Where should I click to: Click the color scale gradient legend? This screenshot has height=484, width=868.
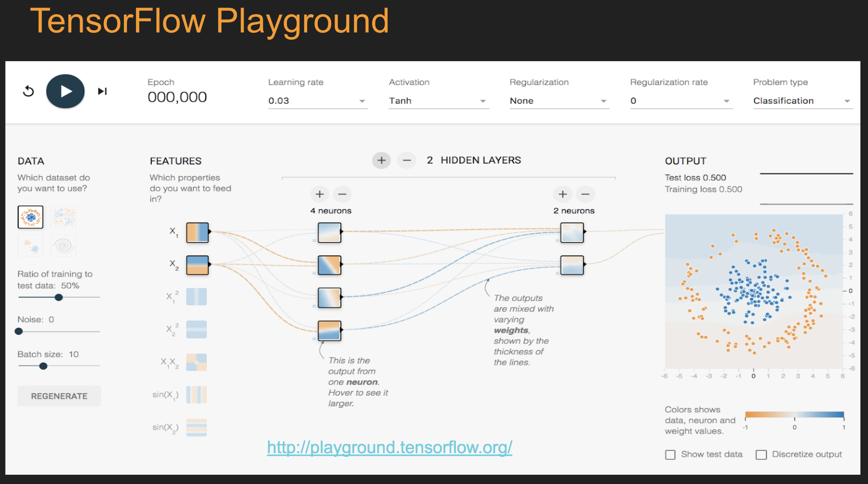click(x=794, y=414)
